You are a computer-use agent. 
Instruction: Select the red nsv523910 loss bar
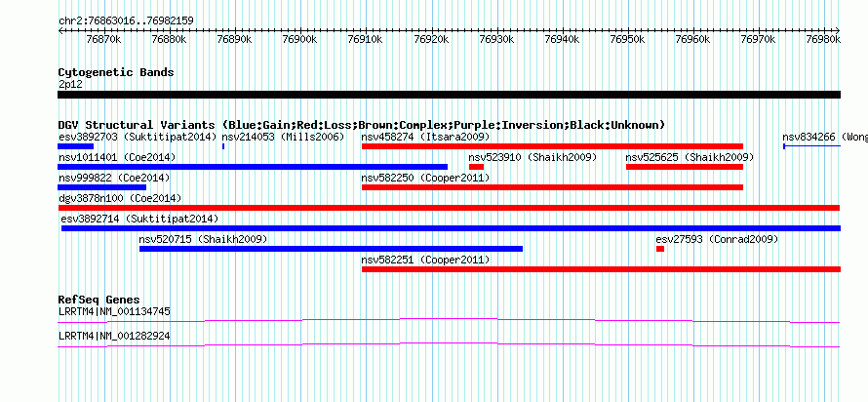pos(476,167)
